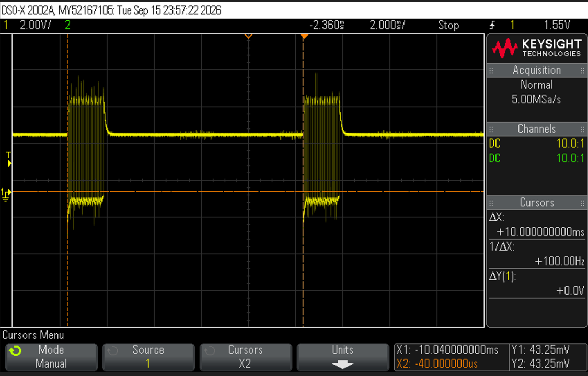The width and height of the screenshot is (588, 376).
Task: Click the hollow orange time reference marker
Action: tap(248, 36)
